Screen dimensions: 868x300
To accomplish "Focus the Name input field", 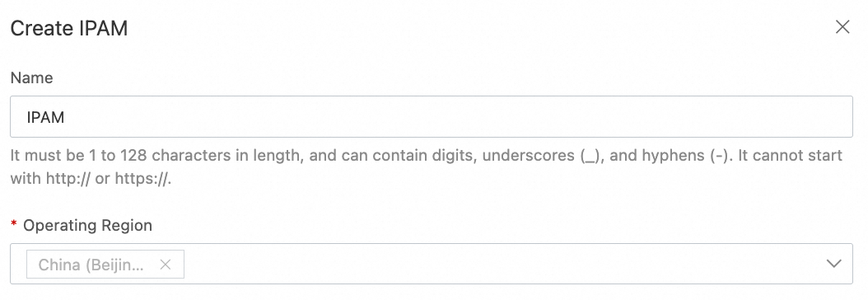I will (432, 117).
